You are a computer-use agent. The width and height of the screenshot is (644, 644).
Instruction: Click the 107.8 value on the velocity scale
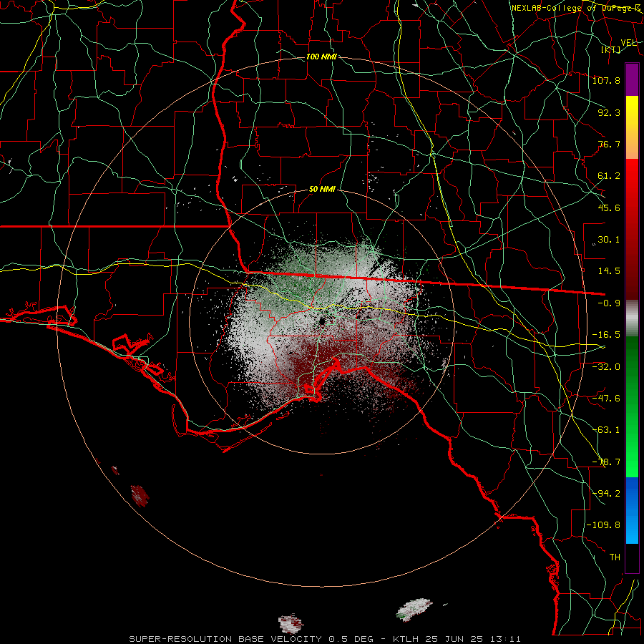(x=606, y=80)
